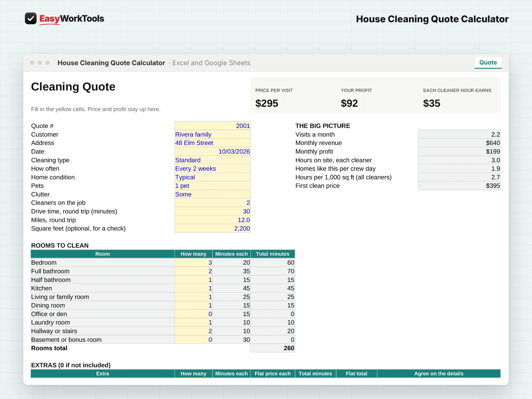532x399 pixels.
Task: Click the Full bathroom How many cell
Action: coord(194,271)
